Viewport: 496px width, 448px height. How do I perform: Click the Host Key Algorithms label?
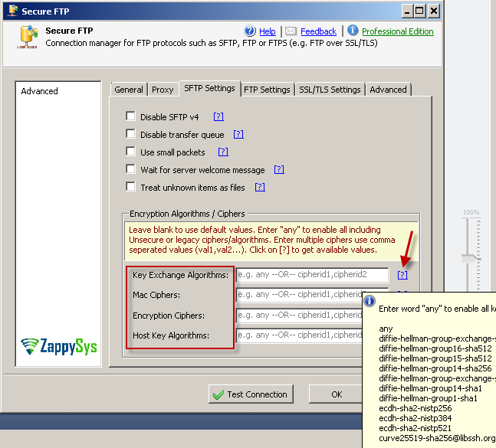point(171,335)
